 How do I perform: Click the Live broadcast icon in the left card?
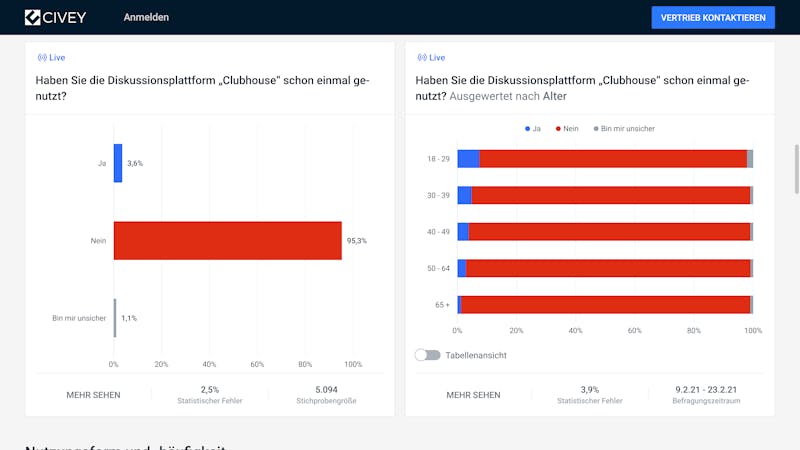pos(42,58)
